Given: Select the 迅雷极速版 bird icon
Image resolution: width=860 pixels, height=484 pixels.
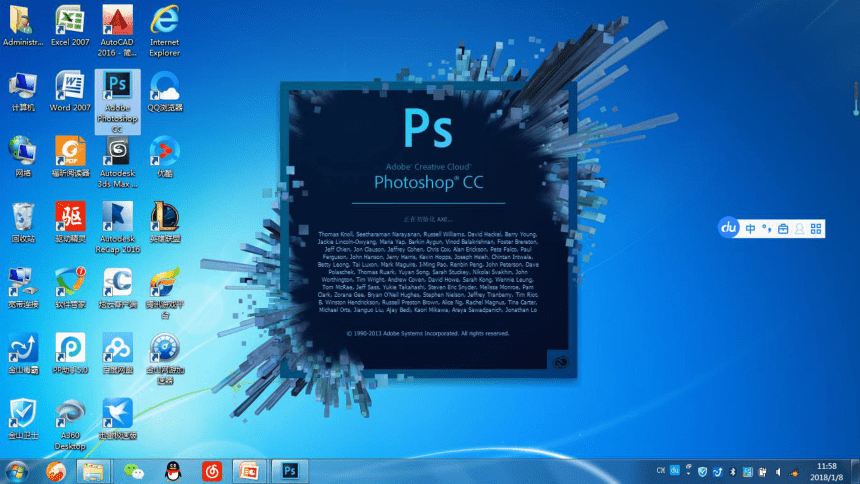Looking at the screenshot, I should [x=117, y=420].
